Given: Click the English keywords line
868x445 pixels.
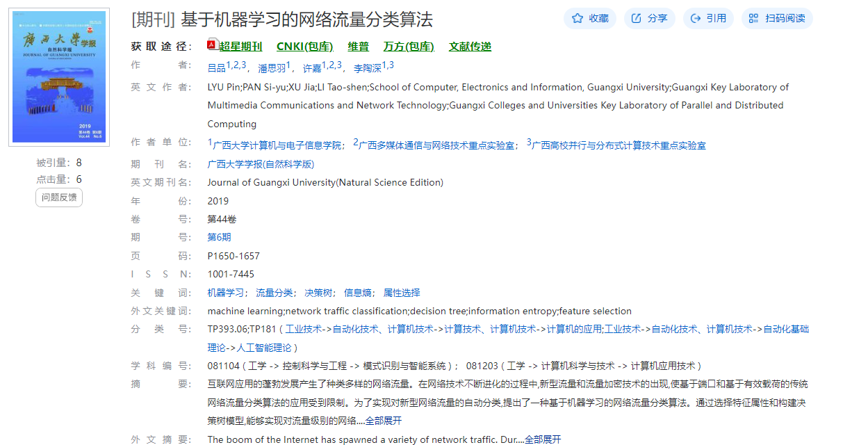Looking at the screenshot, I should tap(420, 311).
